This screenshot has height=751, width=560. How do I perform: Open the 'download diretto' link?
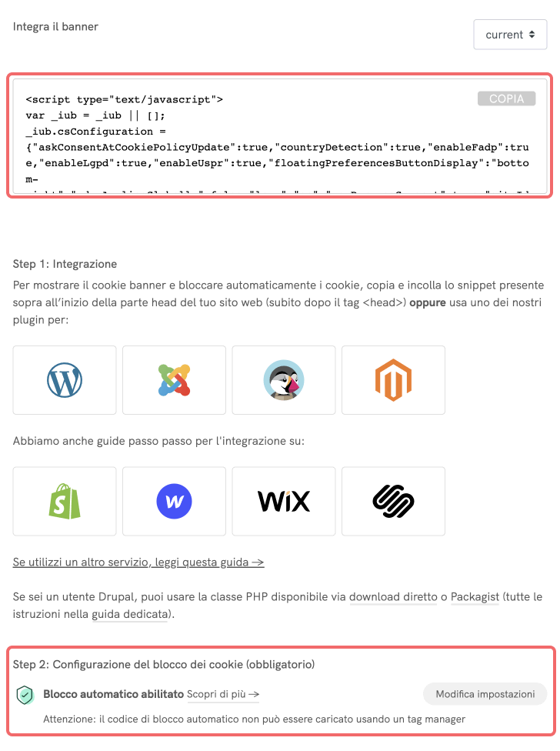pyautogui.click(x=393, y=597)
